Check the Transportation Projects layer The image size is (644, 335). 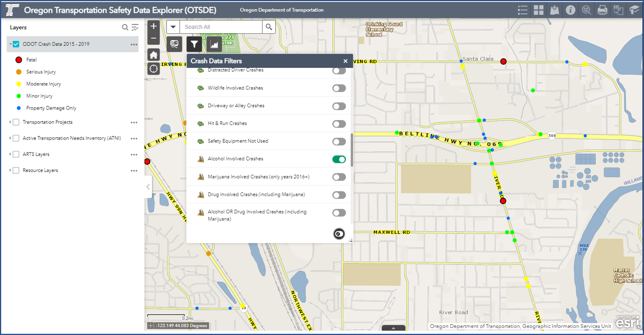tap(16, 122)
